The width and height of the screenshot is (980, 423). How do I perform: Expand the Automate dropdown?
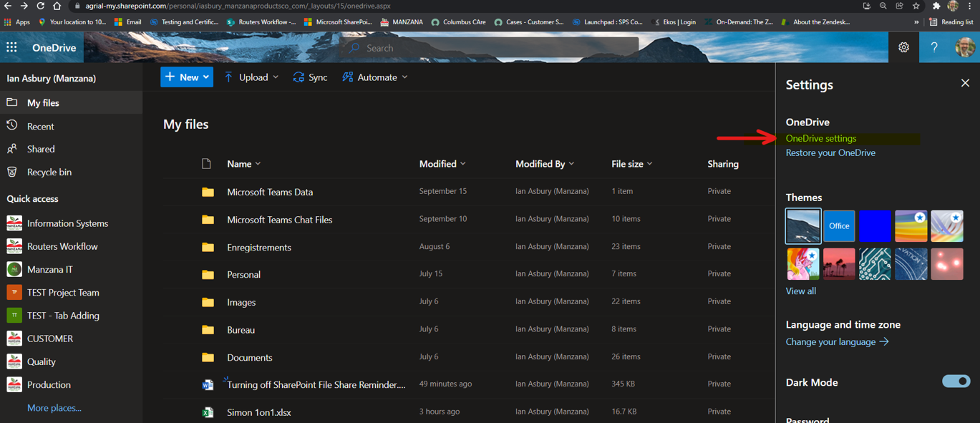[374, 77]
